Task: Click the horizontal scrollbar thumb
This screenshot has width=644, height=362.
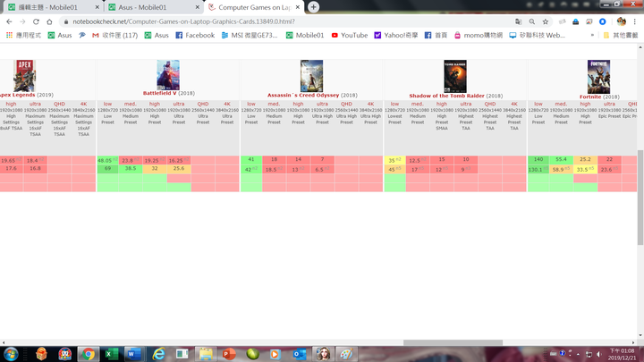Action: click(453, 342)
